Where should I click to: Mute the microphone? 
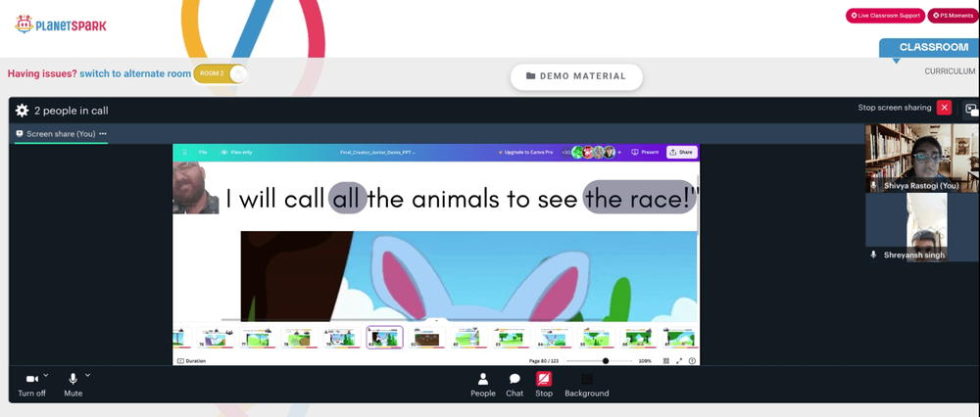point(73,385)
